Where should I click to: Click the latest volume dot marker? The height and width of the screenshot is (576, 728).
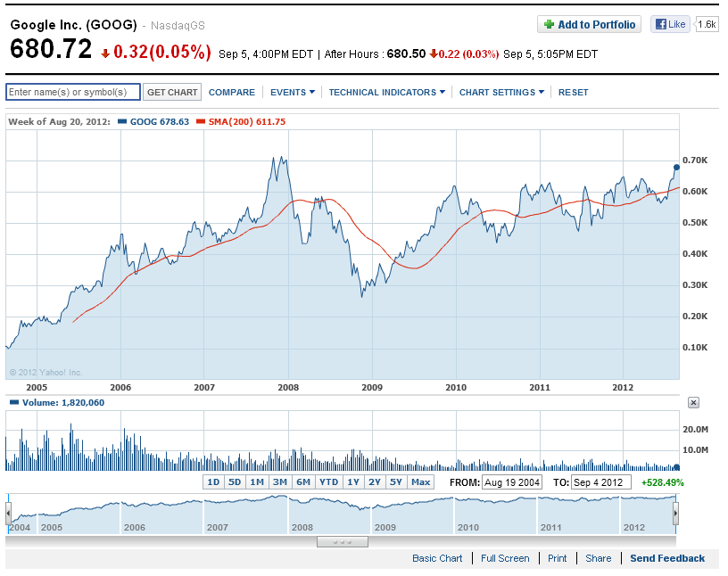point(676,467)
